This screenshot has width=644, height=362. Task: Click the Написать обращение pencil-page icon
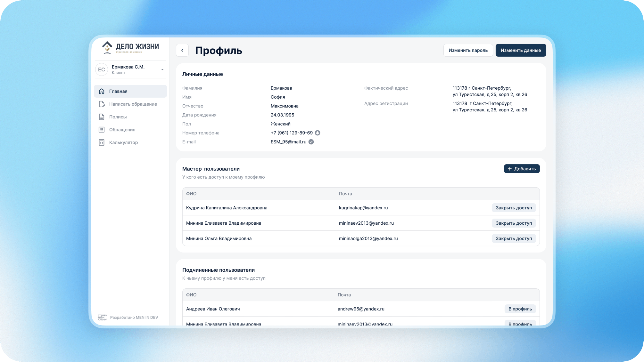pyautogui.click(x=102, y=104)
